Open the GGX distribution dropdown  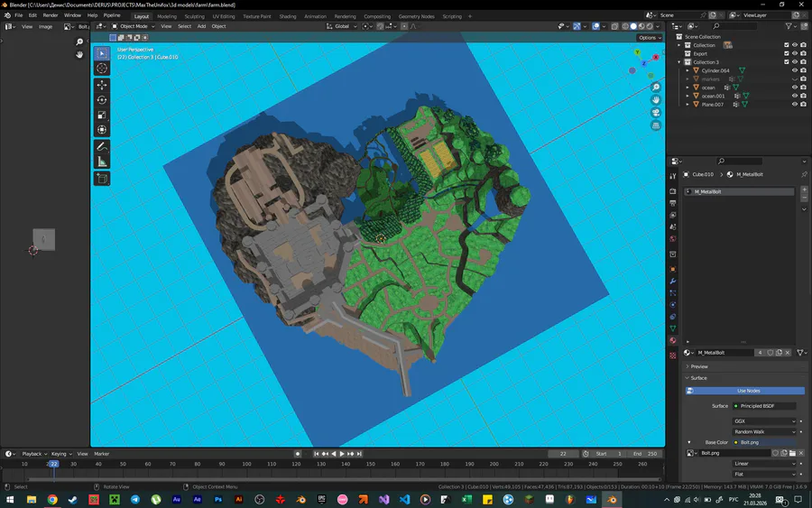click(x=764, y=421)
